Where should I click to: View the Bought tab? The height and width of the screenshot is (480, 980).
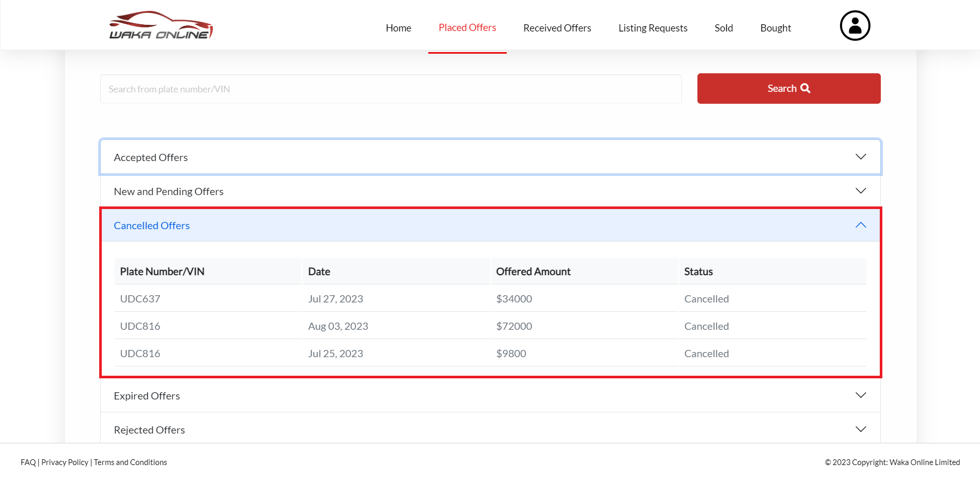coord(775,28)
